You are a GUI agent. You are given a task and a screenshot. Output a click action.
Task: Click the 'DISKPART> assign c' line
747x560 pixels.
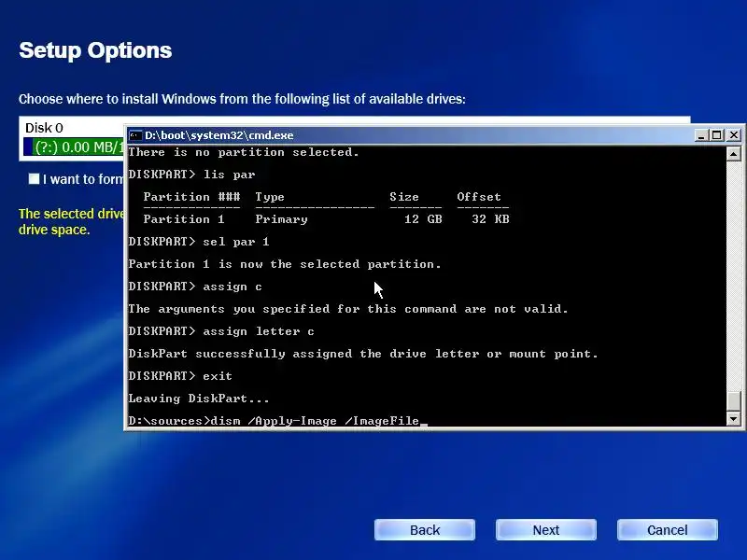click(195, 287)
